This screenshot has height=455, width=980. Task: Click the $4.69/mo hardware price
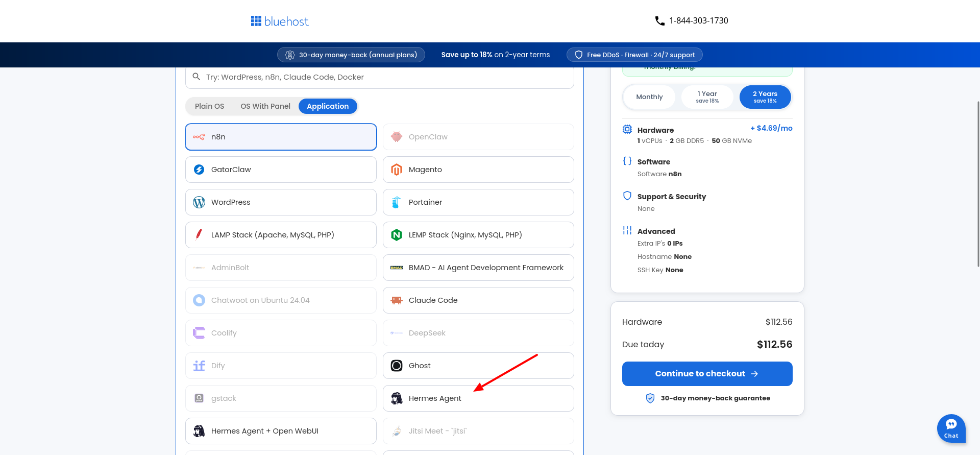point(771,128)
